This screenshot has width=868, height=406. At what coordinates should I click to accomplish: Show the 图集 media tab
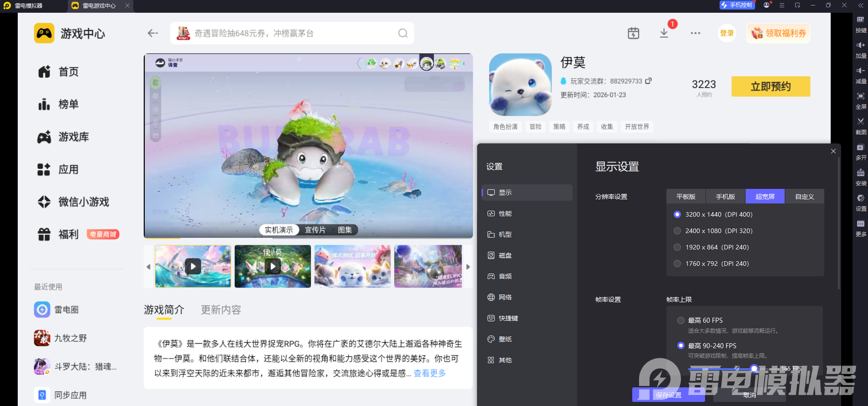(x=345, y=230)
